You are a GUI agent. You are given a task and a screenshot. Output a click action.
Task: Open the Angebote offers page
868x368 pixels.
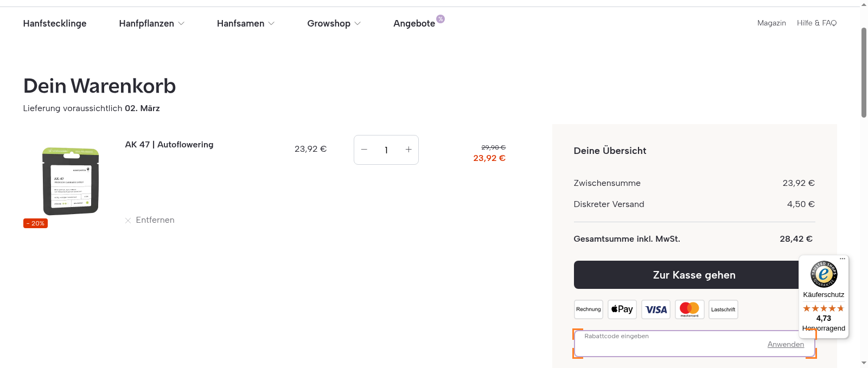tap(414, 23)
